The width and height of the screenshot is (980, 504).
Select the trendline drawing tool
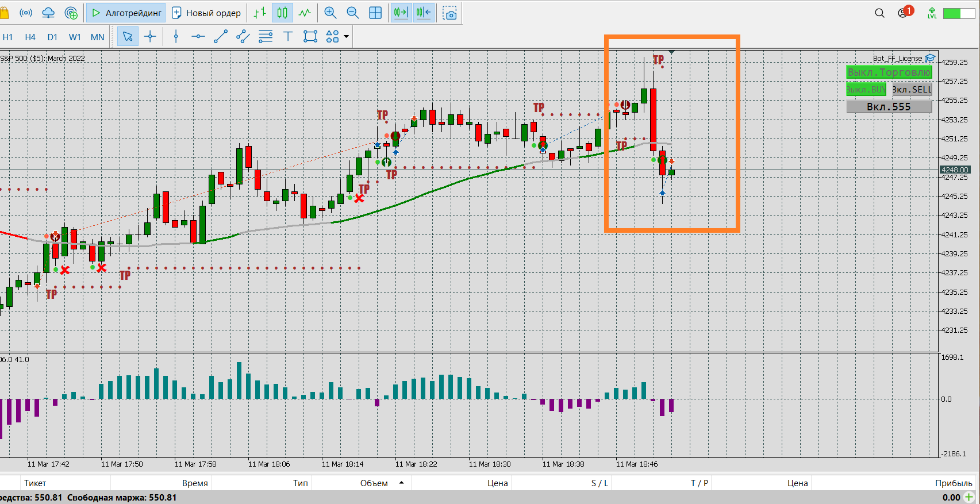221,37
